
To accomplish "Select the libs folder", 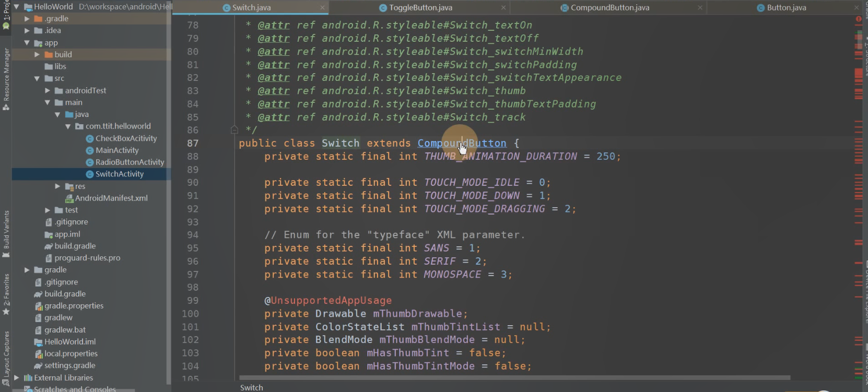I will click(x=60, y=66).
